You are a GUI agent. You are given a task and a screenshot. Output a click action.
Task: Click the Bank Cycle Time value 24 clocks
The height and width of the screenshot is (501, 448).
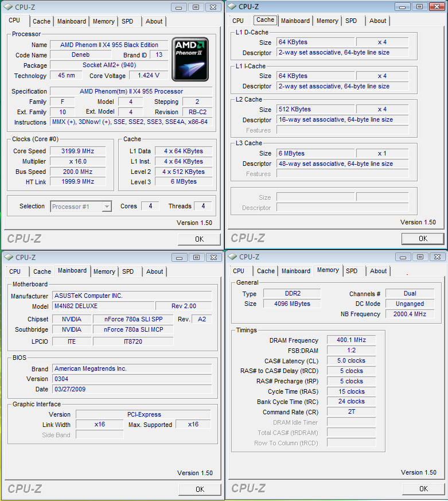(352, 402)
